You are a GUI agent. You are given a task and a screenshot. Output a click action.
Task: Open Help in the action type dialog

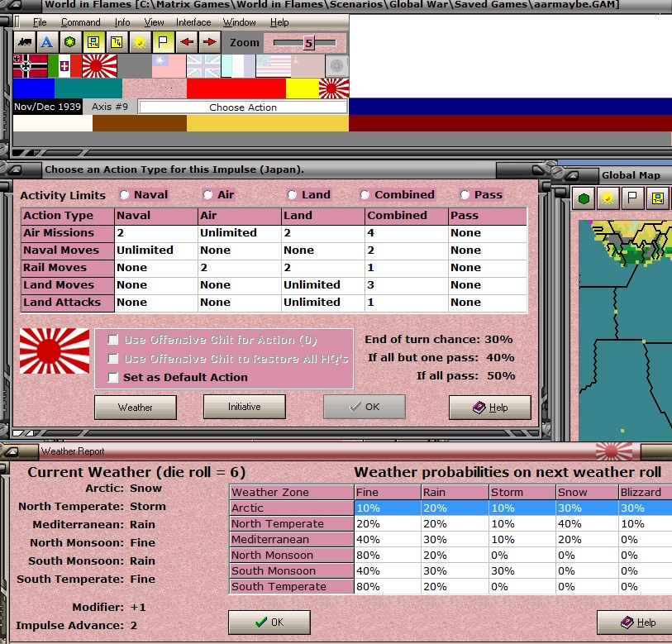[x=490, y=408]
